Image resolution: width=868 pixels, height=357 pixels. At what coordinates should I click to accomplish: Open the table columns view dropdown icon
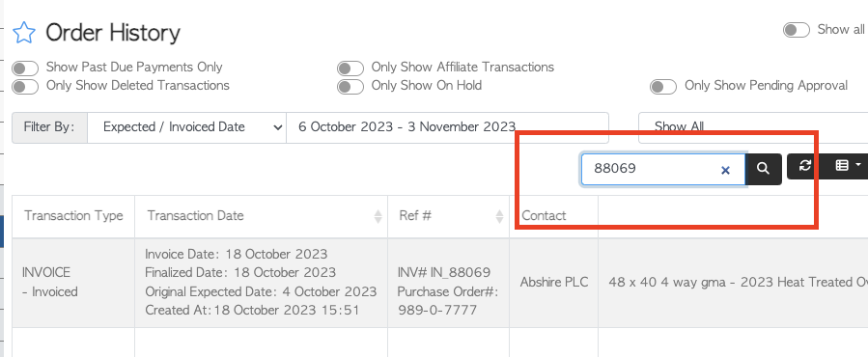[x=846, y=166]
